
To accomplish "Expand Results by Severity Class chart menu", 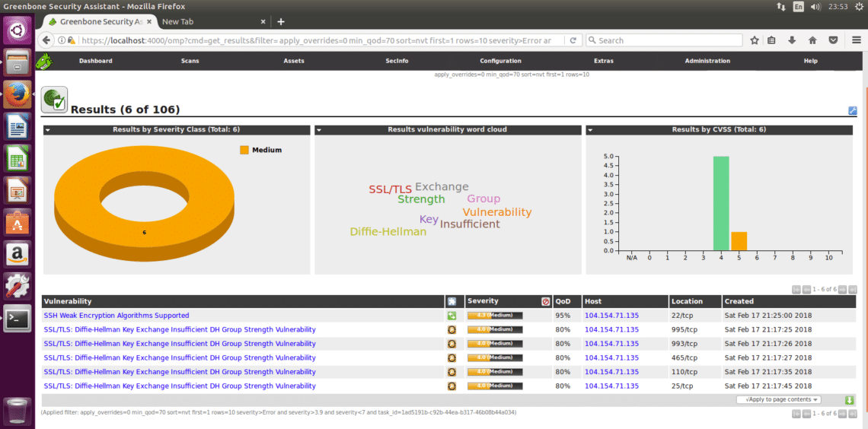I will click(48, 130).
